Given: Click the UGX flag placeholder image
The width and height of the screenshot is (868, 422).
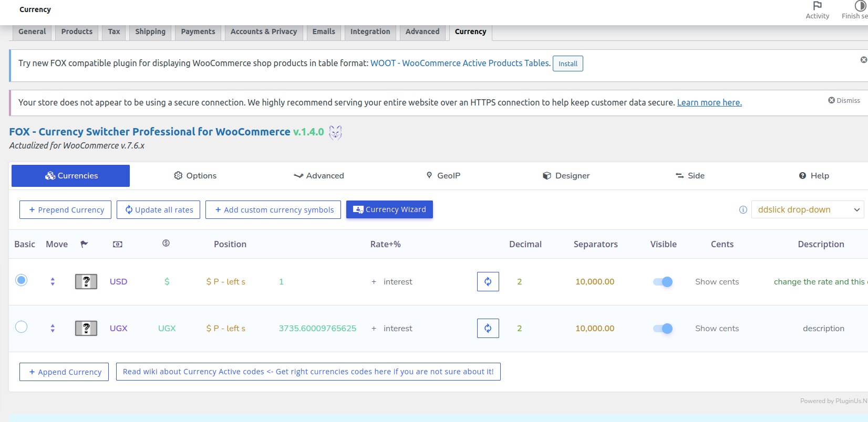Looking at the screenshot, I should pos(86,329).
